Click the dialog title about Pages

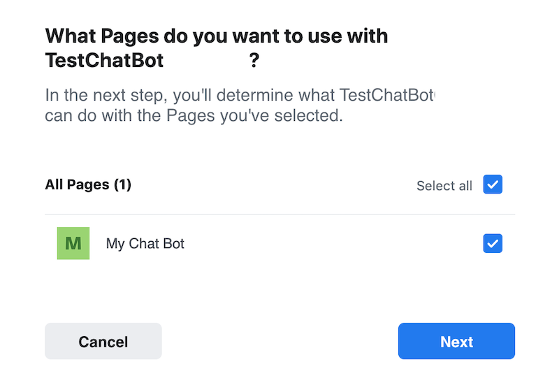coord(217,48)
